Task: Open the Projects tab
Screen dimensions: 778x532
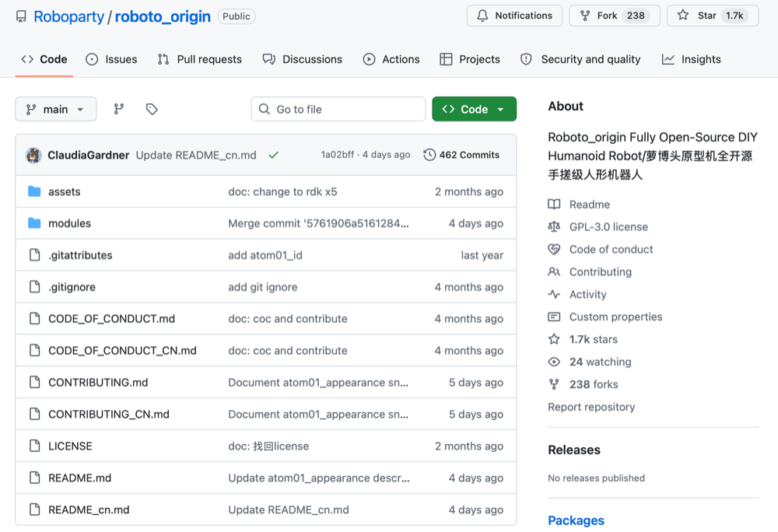Action: point(470,59)
